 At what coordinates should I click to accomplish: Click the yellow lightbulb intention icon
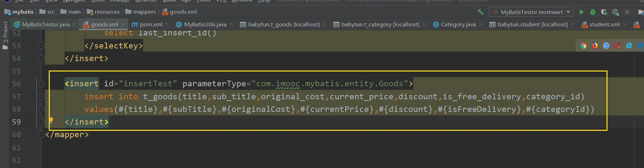click(x=51, y=120)
